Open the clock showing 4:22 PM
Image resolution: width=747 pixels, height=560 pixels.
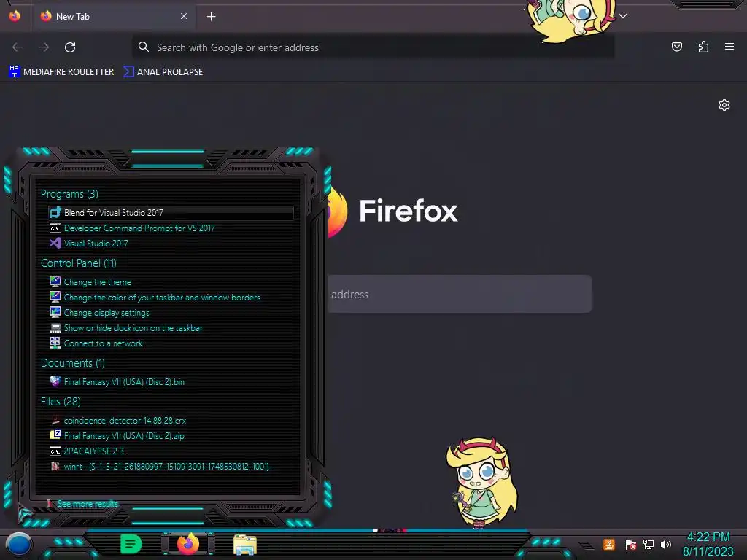(x=708, y=544)
